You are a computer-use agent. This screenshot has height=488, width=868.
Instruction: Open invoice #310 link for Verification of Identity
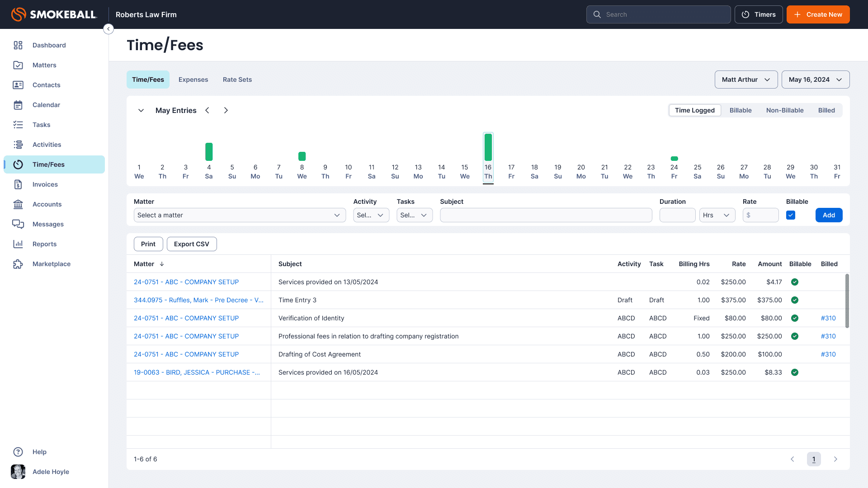click(828, 318)
